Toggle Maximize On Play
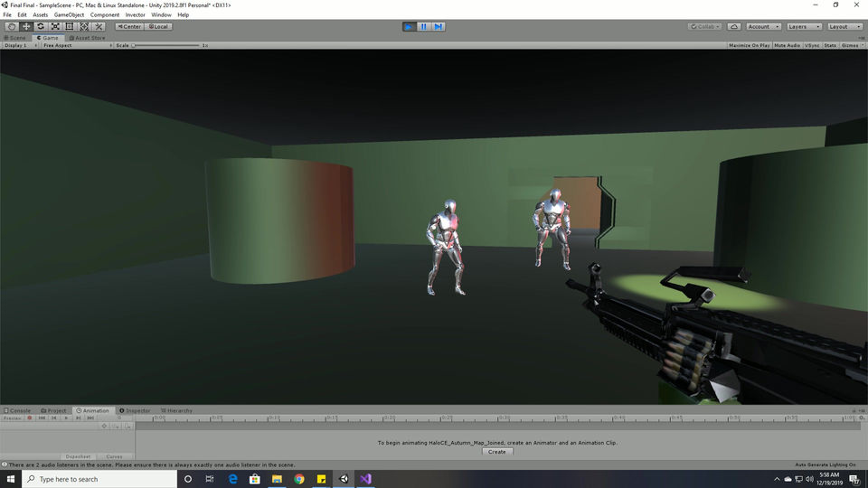 click(x=749, y=45)
